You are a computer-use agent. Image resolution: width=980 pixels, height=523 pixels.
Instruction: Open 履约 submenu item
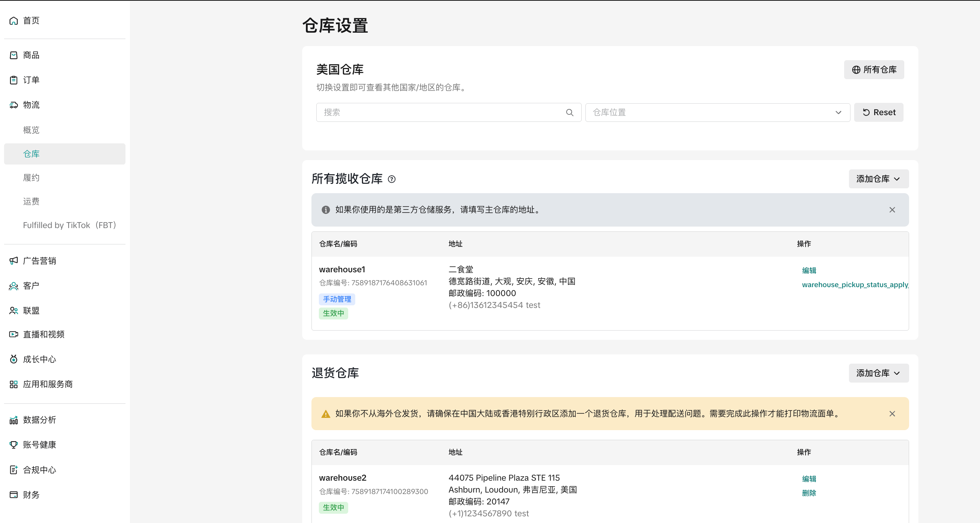click(x=31, y=178)
